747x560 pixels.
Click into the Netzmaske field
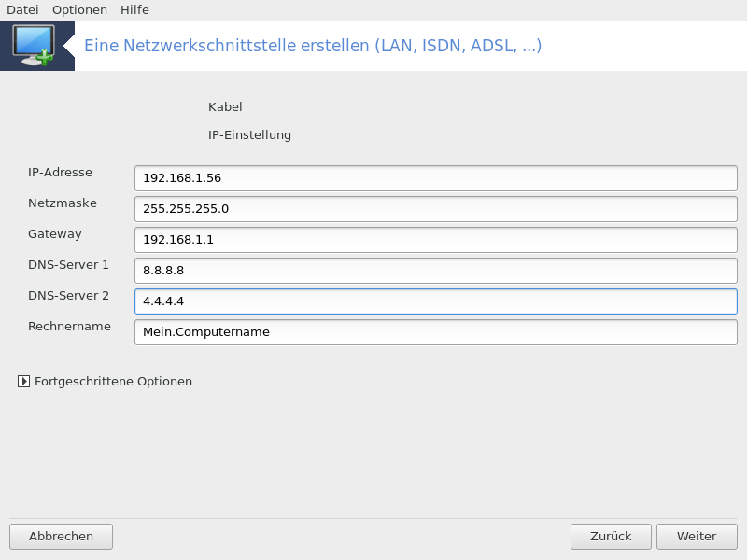click(x=436, y=209)
